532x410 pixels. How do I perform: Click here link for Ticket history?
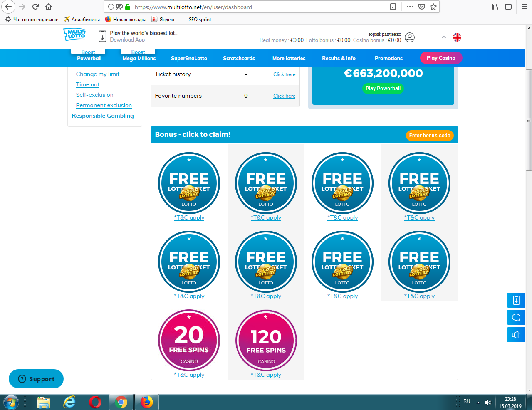coord(284,74)
